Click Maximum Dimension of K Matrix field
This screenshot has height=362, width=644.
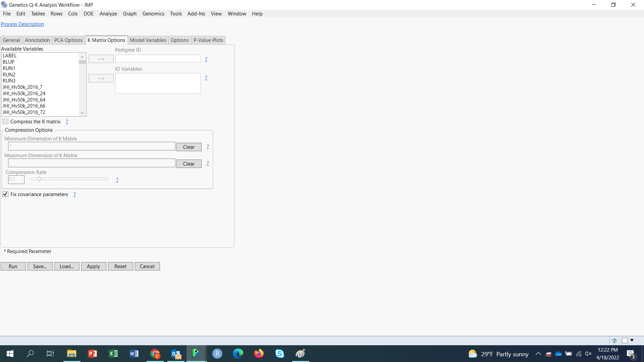[x=92, y=163]
